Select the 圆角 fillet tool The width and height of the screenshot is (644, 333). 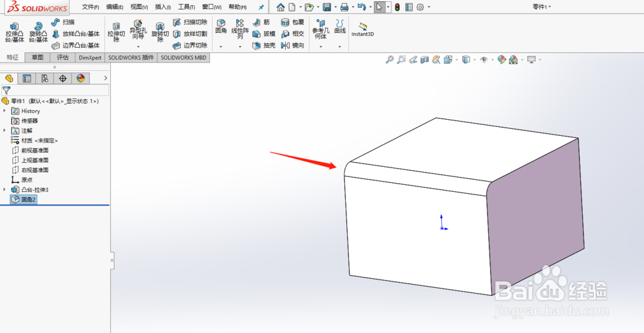(x=221, y=26)
